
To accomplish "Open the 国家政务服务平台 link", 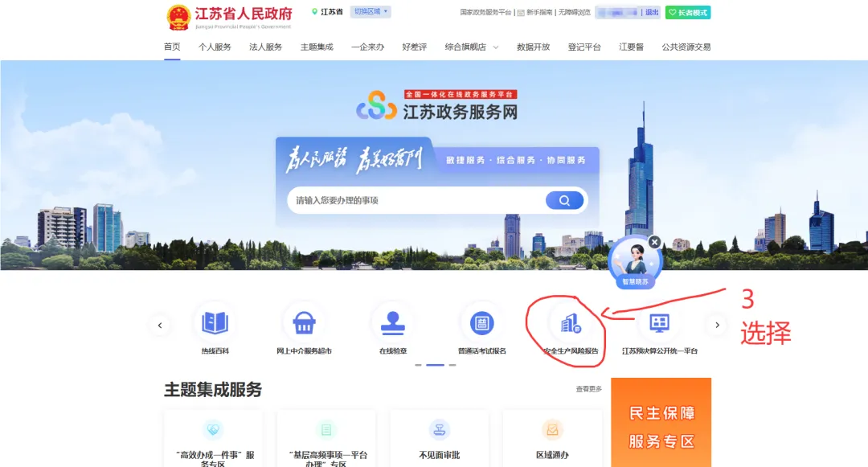I will click(x=485, y=12).
